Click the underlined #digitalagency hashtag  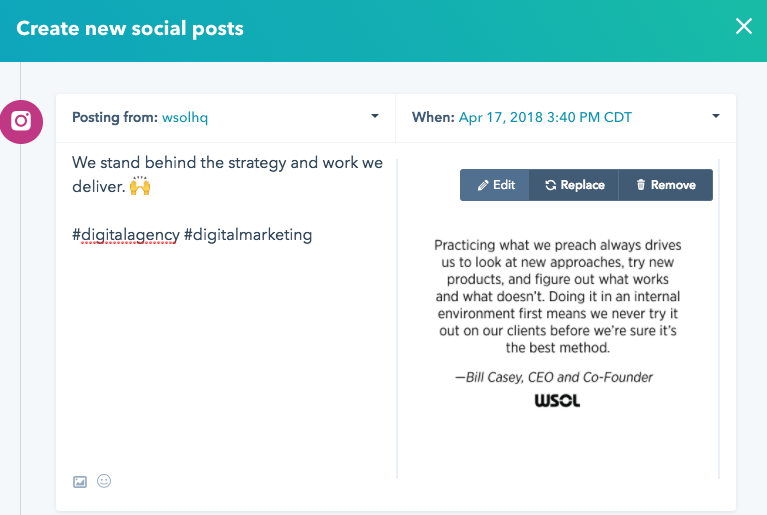[126, 235]
